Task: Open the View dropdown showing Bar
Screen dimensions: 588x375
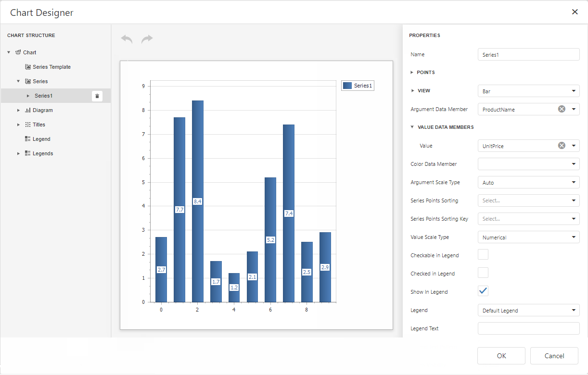Action: 528,91
